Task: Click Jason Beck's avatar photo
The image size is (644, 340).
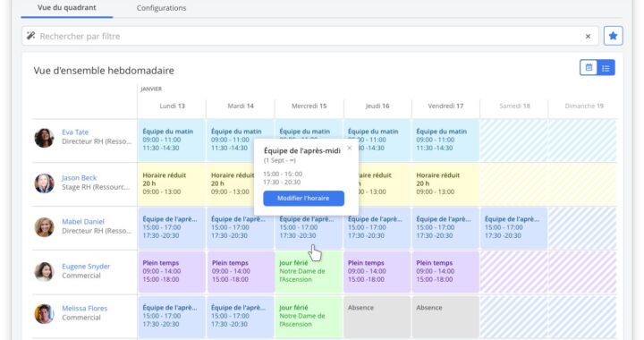Action: pyautogui.click(x=44, y=183)
